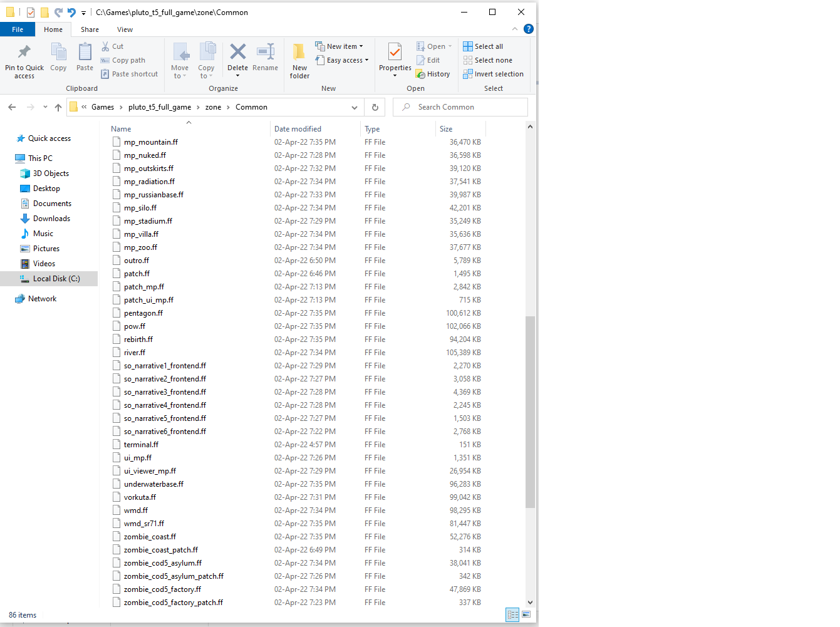Click Invert selection

[x=493, y=74]
